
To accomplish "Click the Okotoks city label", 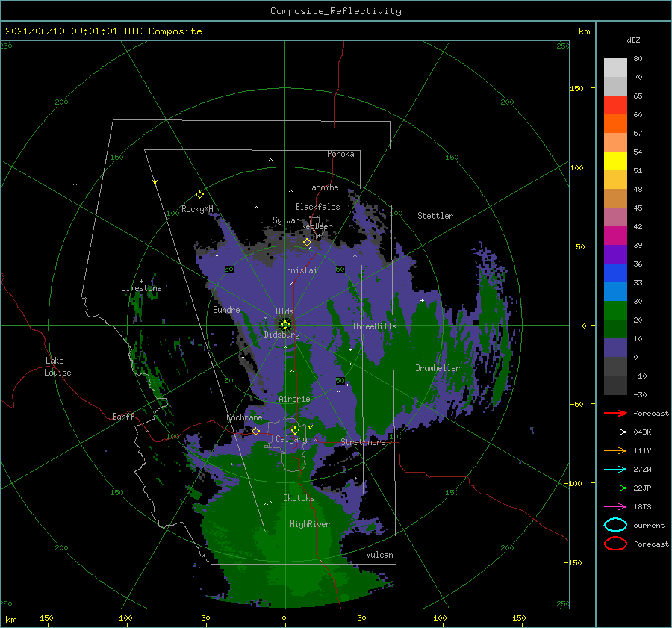I will tap(299, 497).
